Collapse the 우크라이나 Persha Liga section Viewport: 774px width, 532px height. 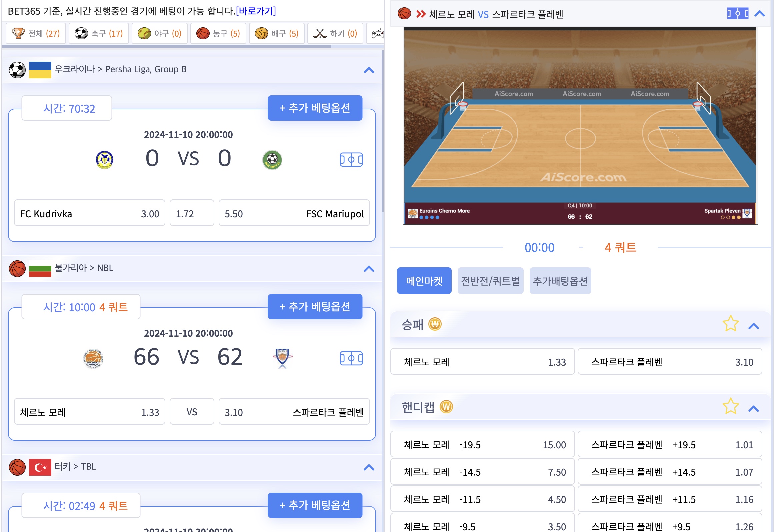click(369, 70)
